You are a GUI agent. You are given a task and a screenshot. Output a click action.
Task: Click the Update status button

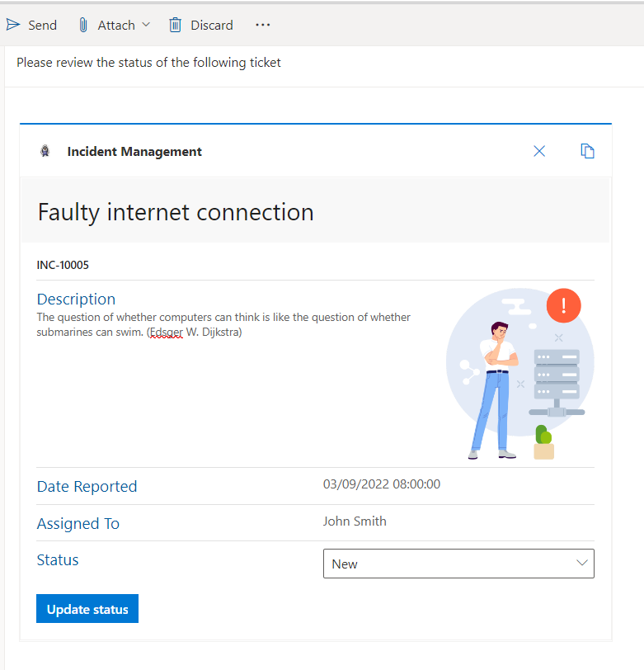(87, 608)
